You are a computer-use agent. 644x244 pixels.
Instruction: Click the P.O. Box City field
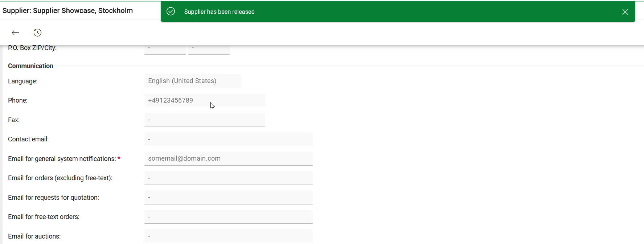point(209,49)
